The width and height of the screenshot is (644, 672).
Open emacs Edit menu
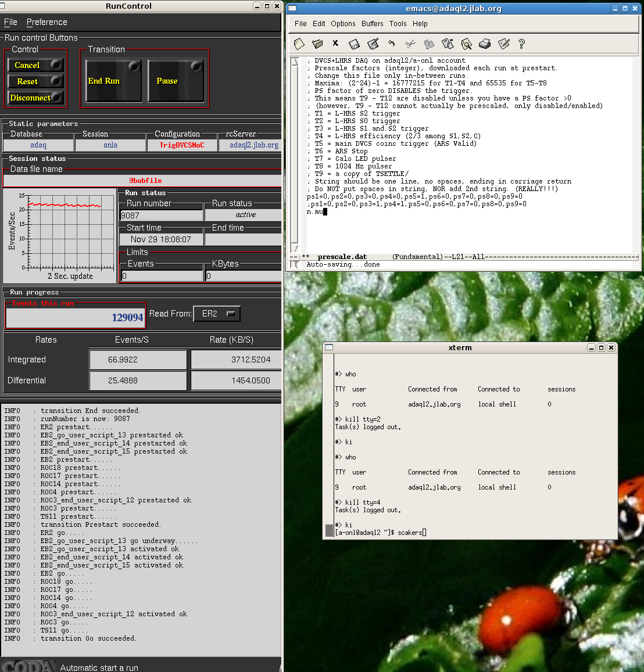[x=319, y=24]
